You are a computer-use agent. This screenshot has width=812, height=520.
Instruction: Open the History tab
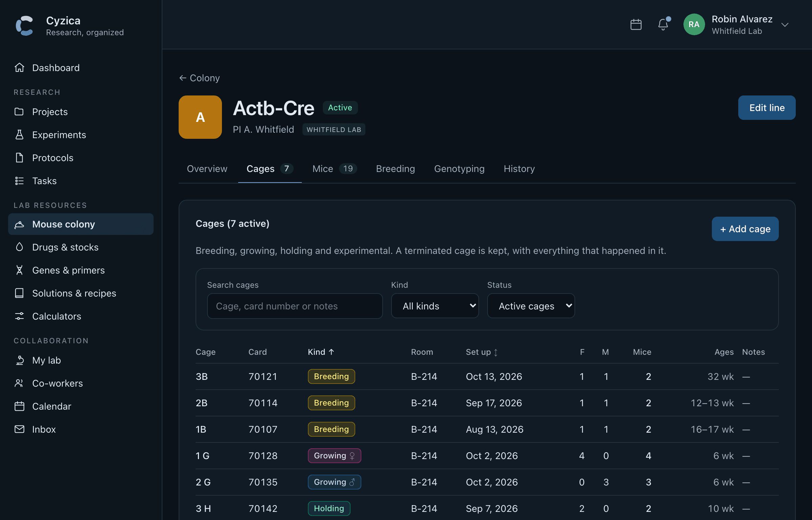click(x=519, y=169)
